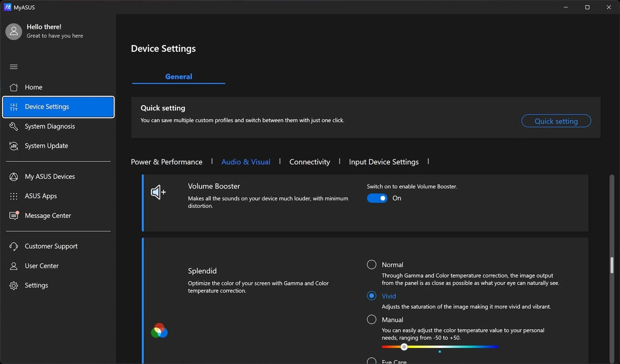Open Input Device Settings tab
The image size is (620, 364).
click(x=384, y=162)
